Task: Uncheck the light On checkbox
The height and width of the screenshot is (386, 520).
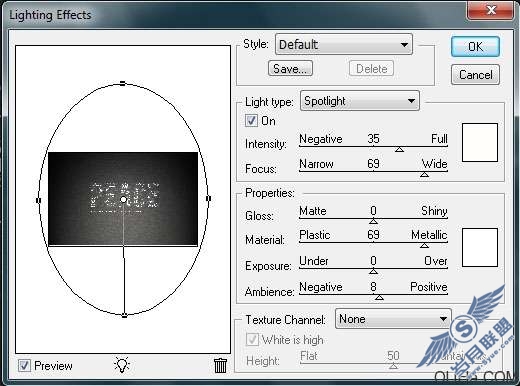Action: [251, 121]
